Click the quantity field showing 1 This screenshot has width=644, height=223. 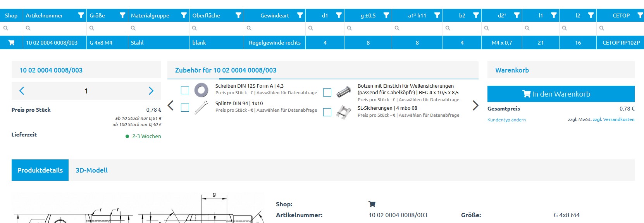point(86,91)
